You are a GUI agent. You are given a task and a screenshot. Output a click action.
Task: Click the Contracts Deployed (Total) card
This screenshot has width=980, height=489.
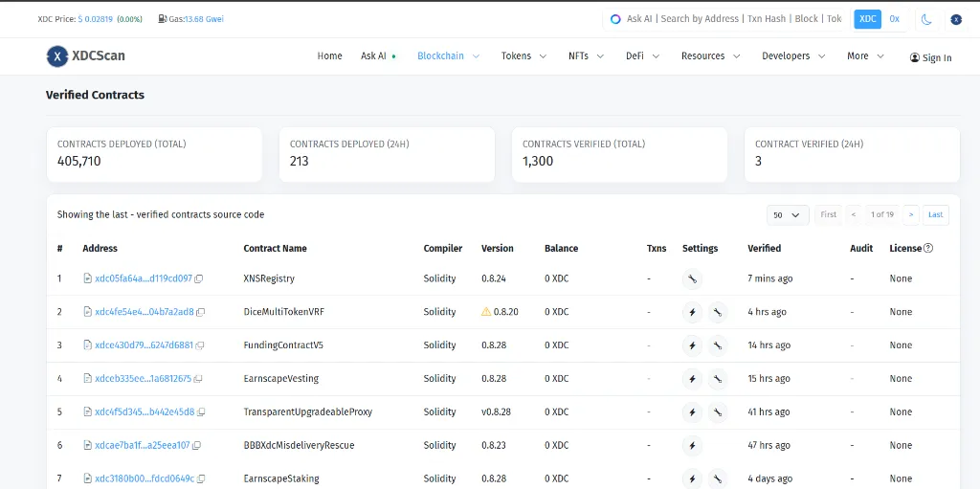154,155
